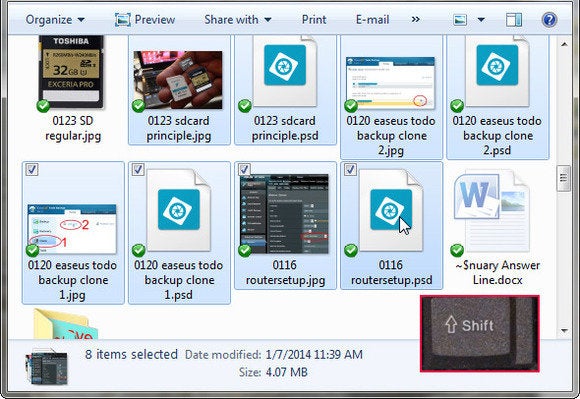The height and width of the screenshot is (399, 580).
Task: Select the 0123 SD regular.jpg thumbnail
Action: 71,72
